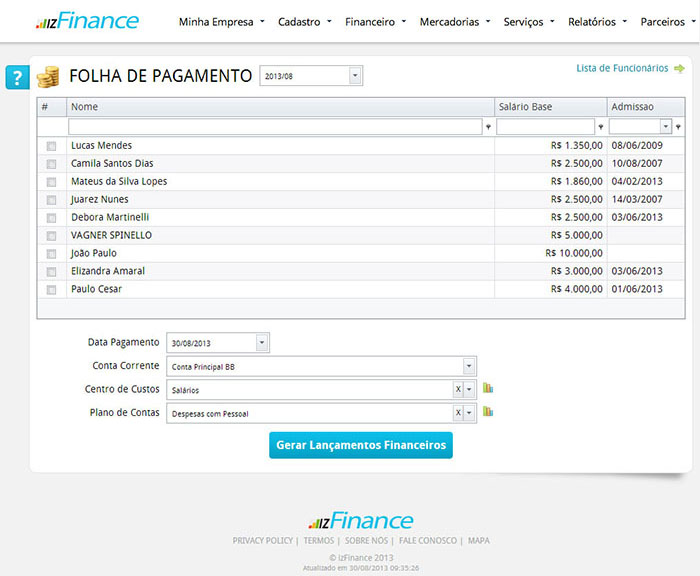Click the Nome column filter icon
This screenshot has height=576, width=700.
488,127
